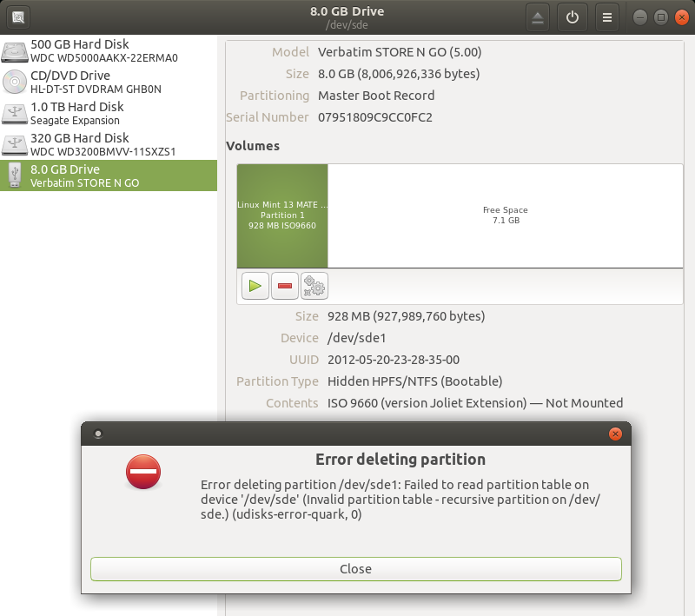Eject the 8.0 GB drive media
Image resolution: width=695 pixels, height=616 pixels.
point(538,17)
